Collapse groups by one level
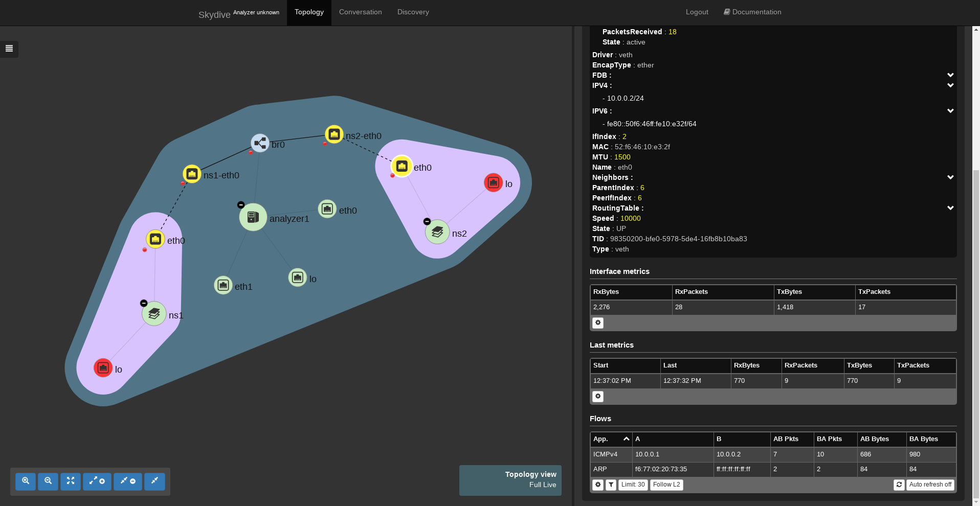 pyautogui.click(x=128, y=481)
